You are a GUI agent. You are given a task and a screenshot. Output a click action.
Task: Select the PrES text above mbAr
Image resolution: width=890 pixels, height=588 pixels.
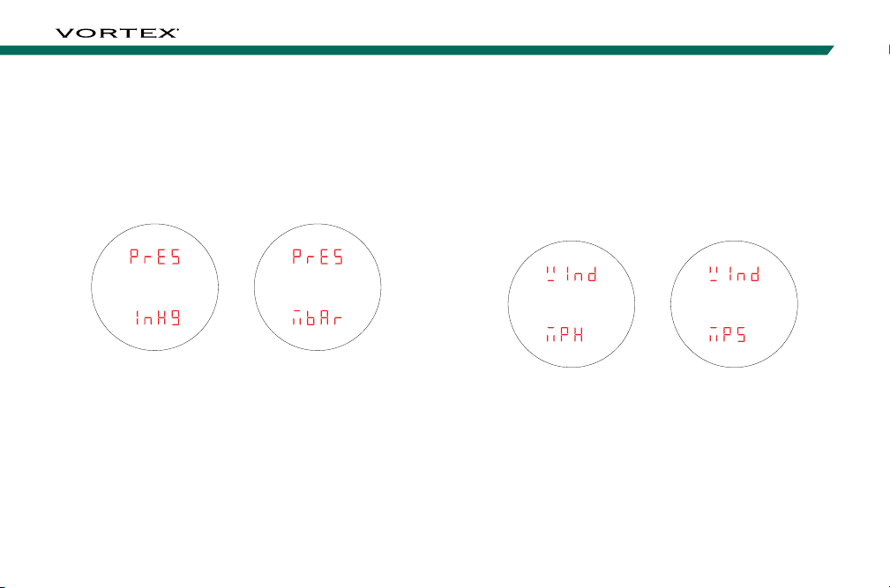point(318,257)
